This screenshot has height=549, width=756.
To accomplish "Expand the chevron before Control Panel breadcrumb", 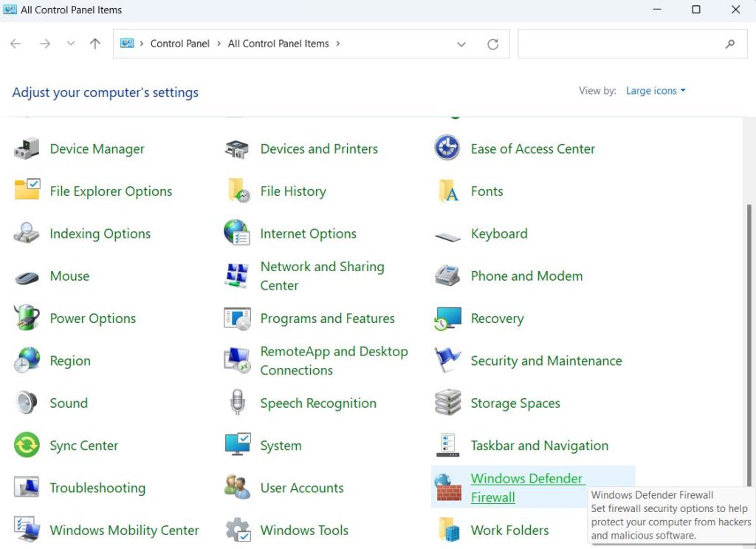I will [142, 44].
